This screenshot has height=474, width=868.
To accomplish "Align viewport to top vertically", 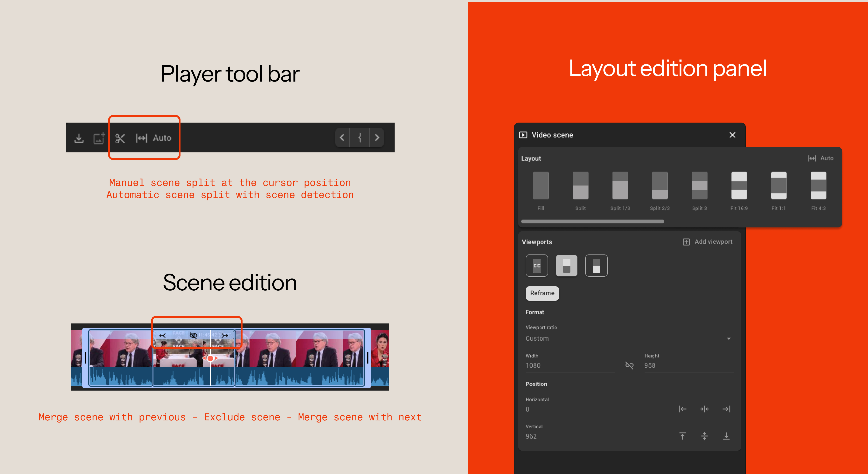I will tap(682, 436).
